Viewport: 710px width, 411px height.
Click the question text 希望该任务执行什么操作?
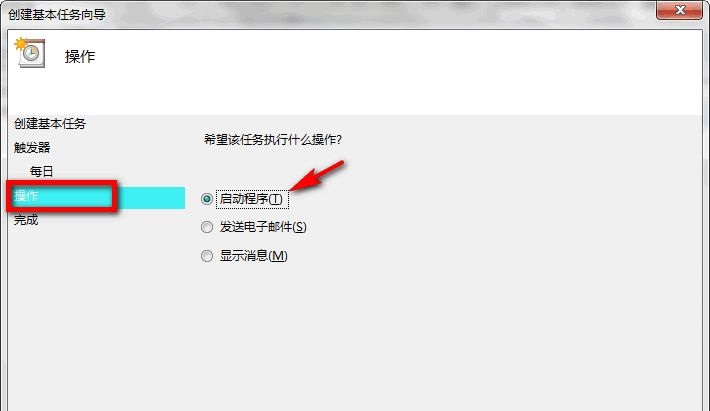tap(273, 139)
